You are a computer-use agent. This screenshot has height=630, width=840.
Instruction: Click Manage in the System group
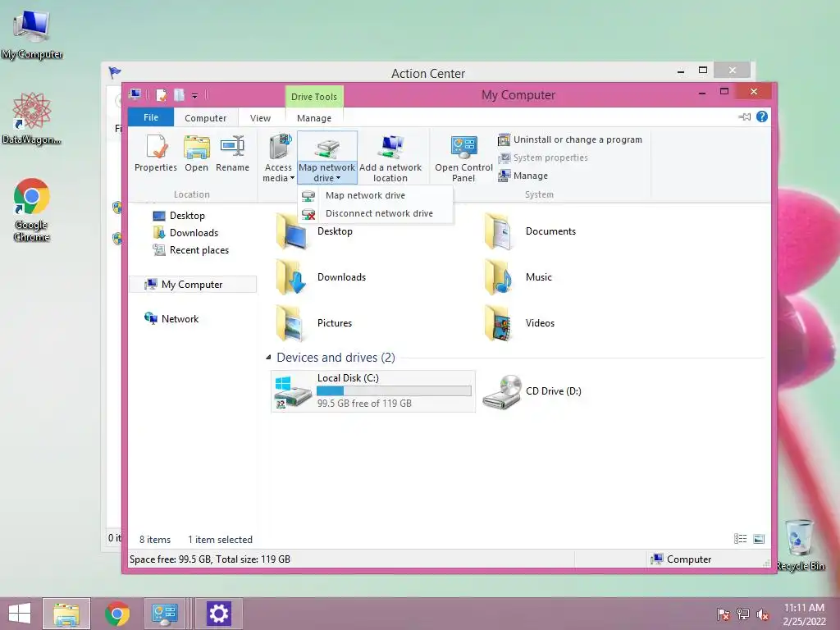click(523, 176)
